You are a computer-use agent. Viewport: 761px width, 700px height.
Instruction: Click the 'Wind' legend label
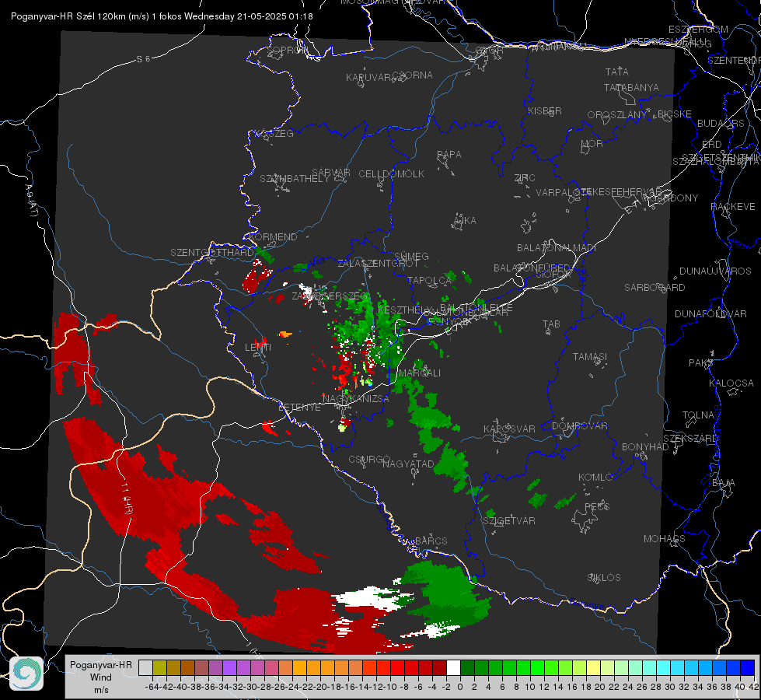pyautogui.click(x=100, y=677)
